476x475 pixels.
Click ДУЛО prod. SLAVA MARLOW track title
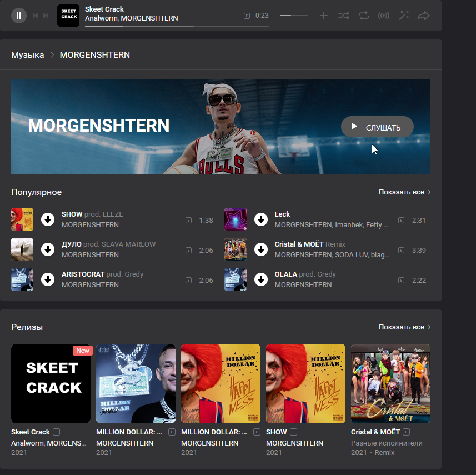coord(109,244)
